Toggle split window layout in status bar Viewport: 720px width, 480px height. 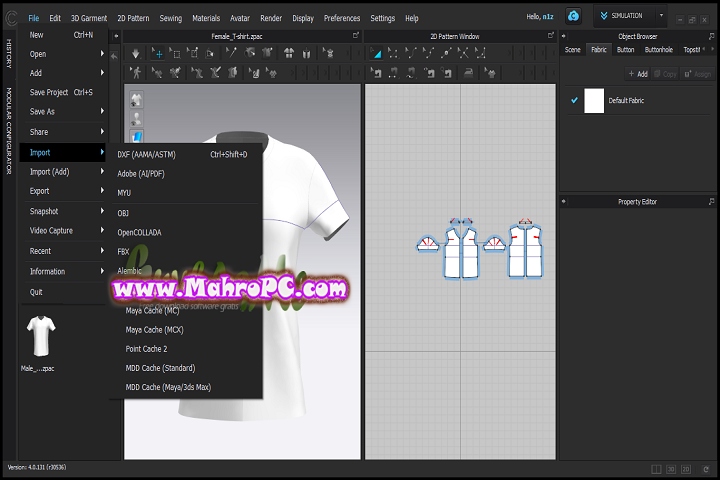tap(656, 469)
